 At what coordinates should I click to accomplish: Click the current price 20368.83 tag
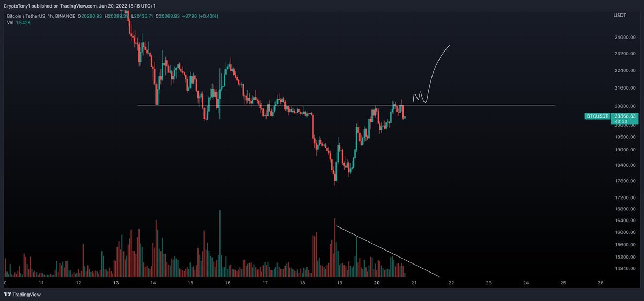point(625,115)
